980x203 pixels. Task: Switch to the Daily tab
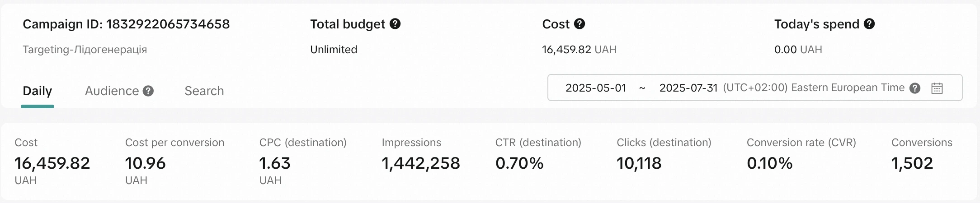pos(37,91)
